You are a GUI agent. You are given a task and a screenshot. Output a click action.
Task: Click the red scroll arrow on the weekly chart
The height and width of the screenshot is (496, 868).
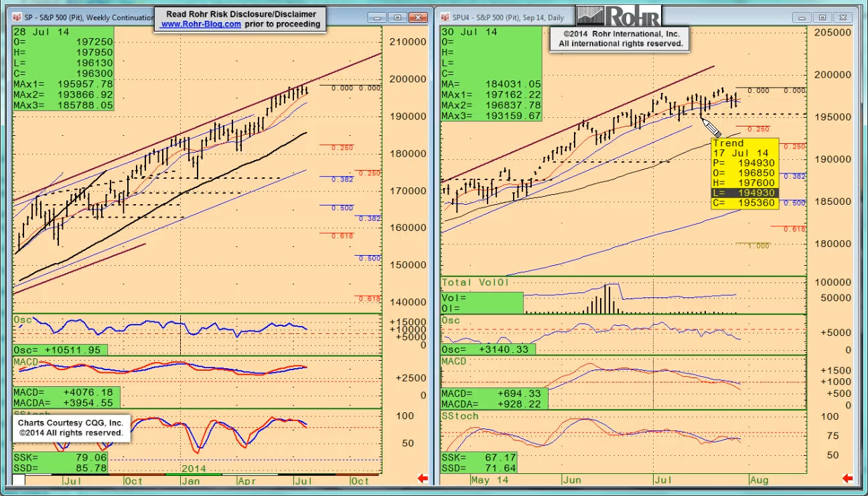click(x=423, y=478)
